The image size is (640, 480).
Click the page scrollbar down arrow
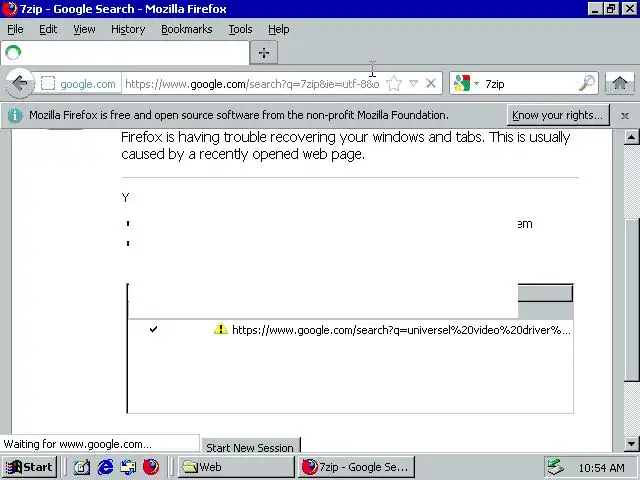click(631, 443)
